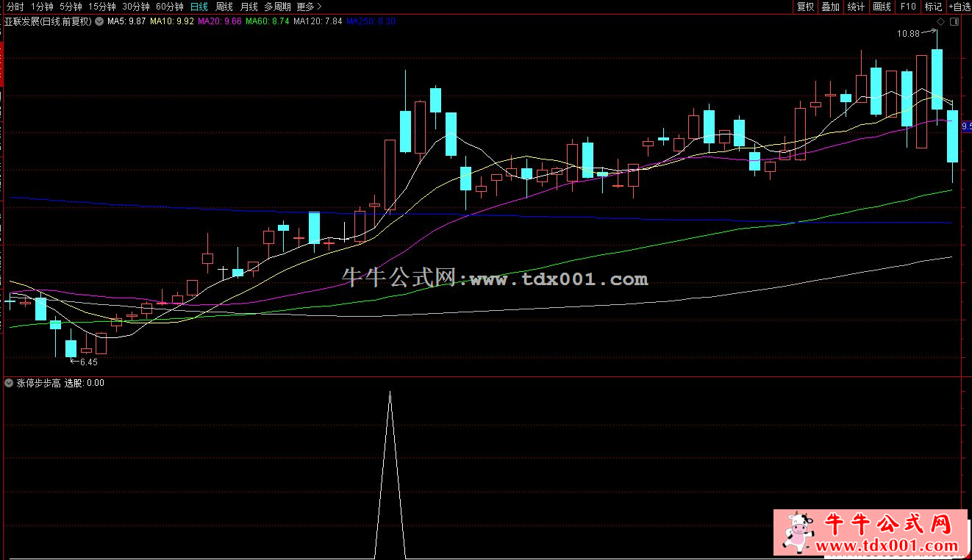Open the 复权 adjustment options

pos(806,7)
